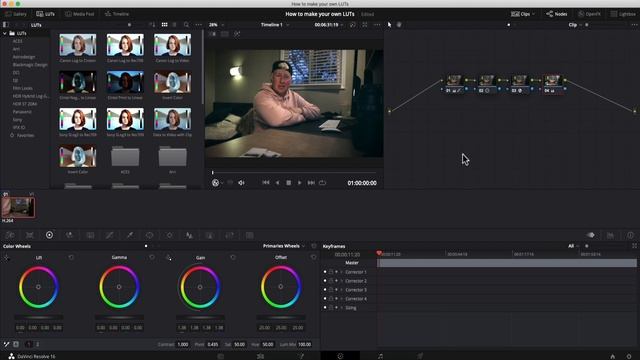The width and height of the screenshot is (640, 360).
Task: Open the Color Match palette
Action: click(30, 235)
